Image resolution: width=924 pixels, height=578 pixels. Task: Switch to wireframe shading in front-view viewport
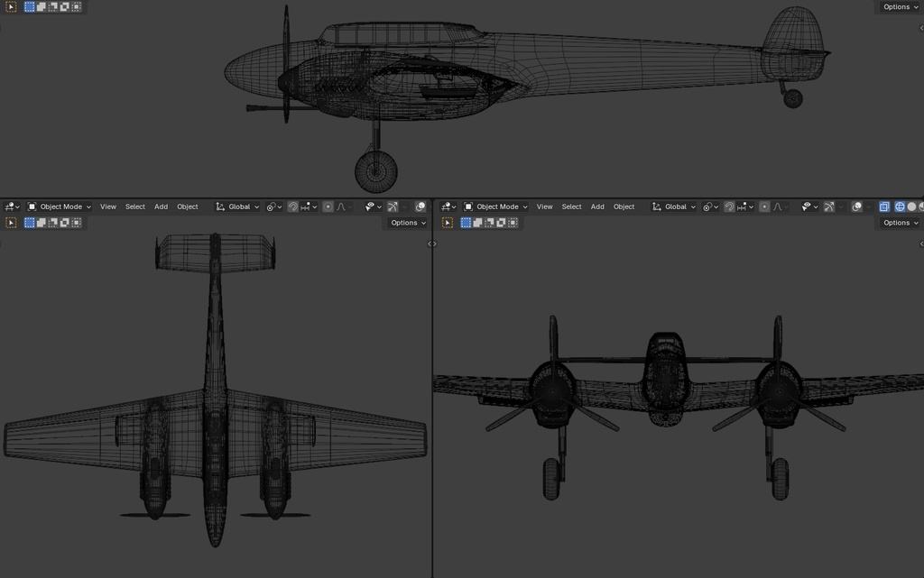coord(900,206)
